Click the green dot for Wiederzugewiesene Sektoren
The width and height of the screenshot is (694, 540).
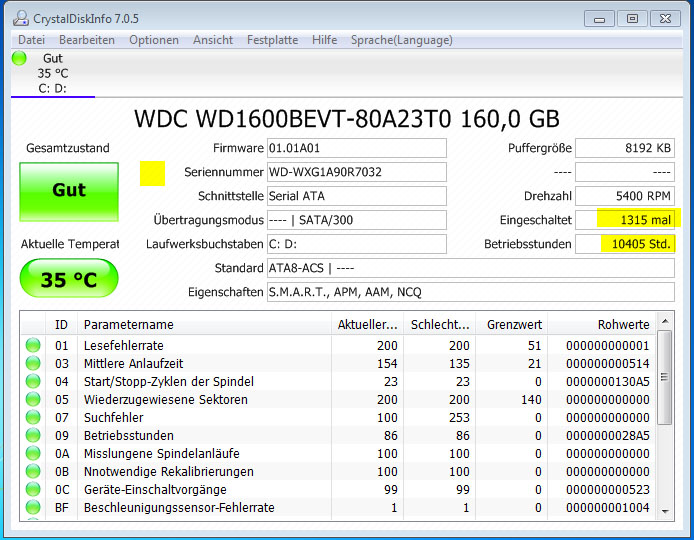coord(33,399)
